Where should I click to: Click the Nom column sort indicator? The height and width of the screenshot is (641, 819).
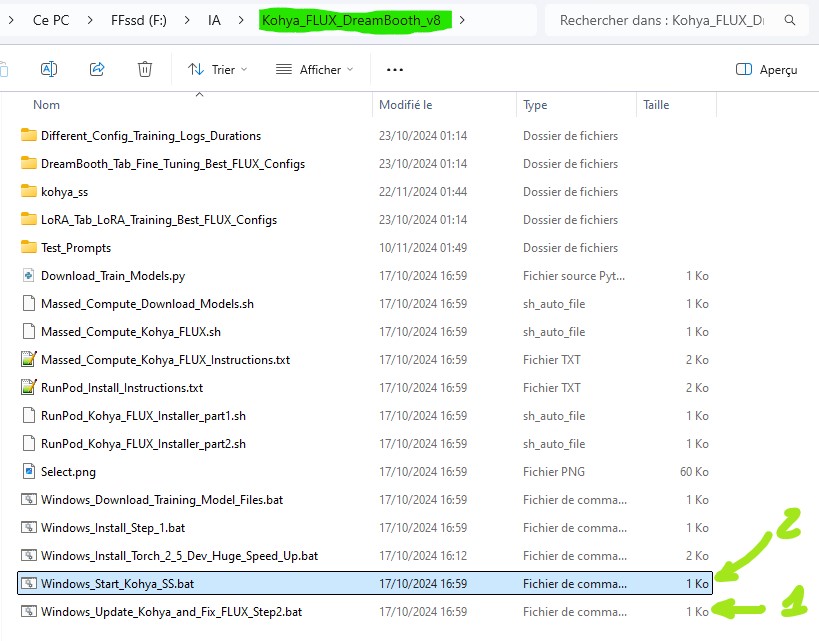(199, 95)
